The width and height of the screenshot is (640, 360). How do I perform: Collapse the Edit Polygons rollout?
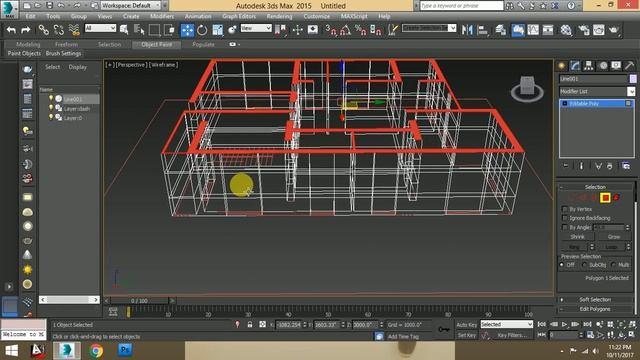click(595, 309)
